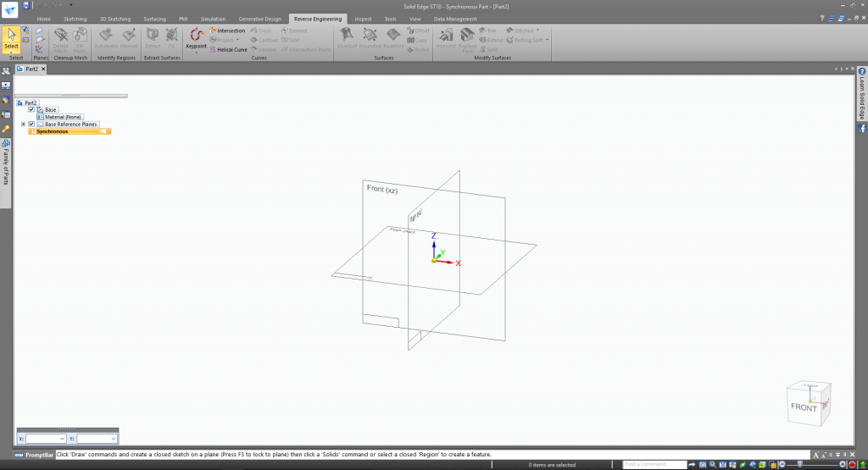Open the Solid Edge application button
868x470 pixels.
tap(10, 9)
